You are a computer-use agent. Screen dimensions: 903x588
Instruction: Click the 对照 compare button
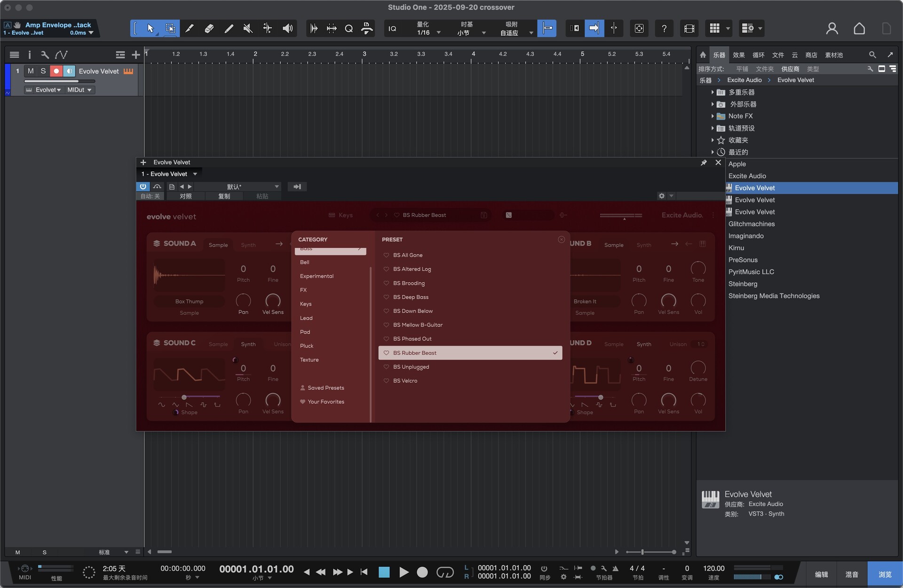tap(185, 196)
